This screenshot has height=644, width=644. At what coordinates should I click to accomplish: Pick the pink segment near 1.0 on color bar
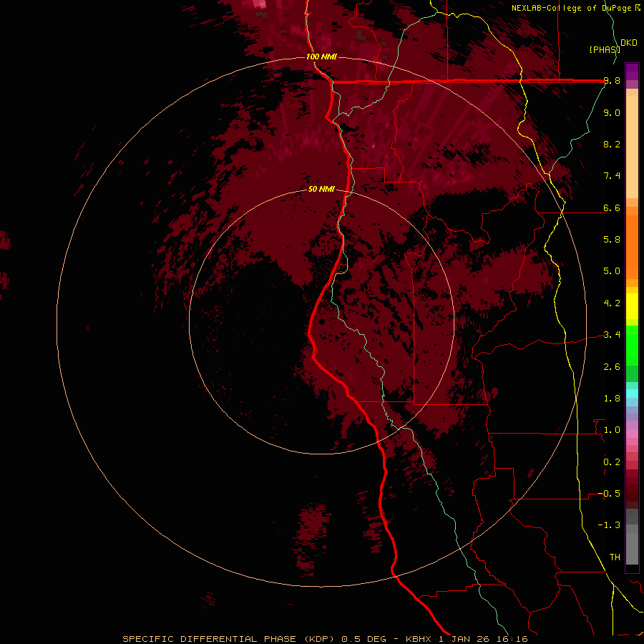[632, 434]
